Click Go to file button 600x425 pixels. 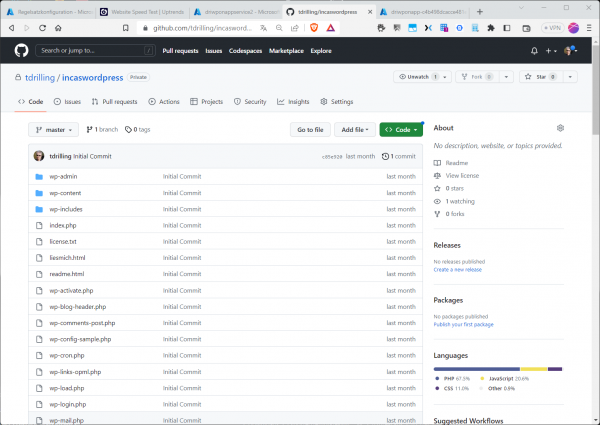(310, 130)
